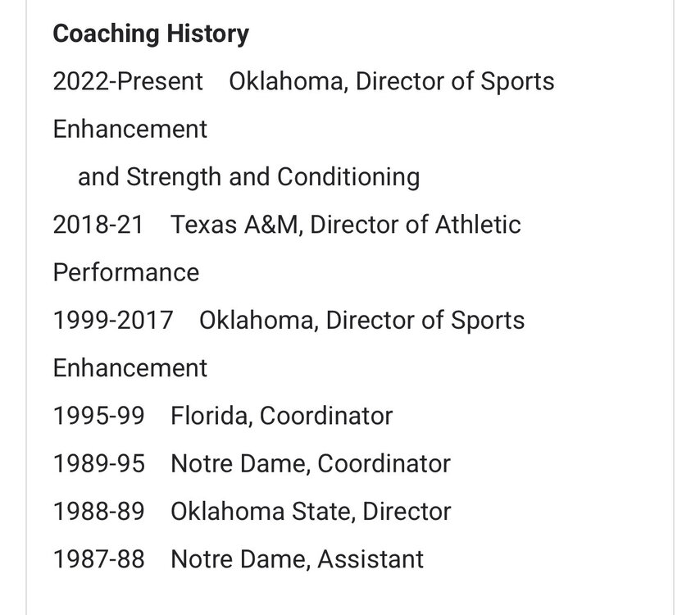Select 'Texas A&M, Director of Athletic' text

coord(346,225)
